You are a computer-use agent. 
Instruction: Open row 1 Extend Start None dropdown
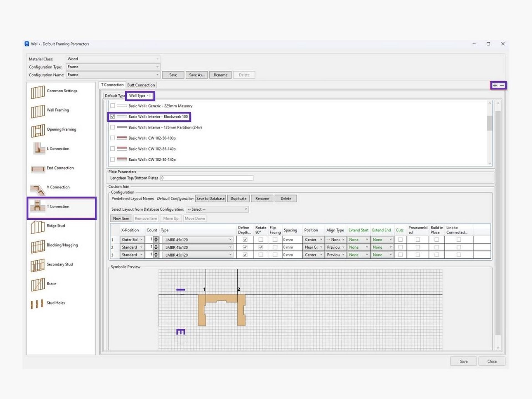pyautogui.click(x=359, y=239)
